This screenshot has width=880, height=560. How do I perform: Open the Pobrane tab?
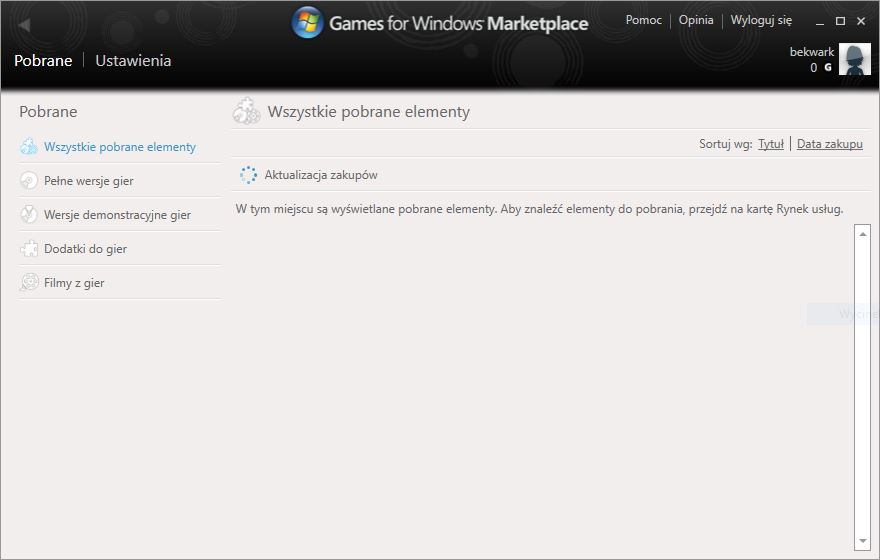coord(43,61)
